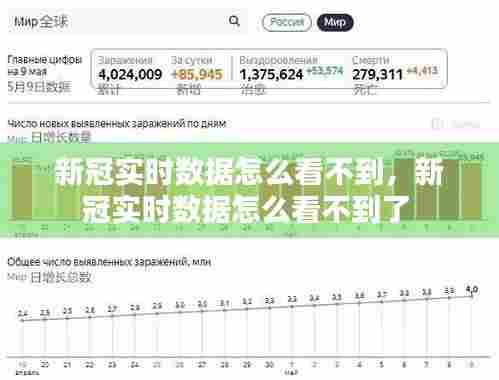Click date 28 on lower chart axis
Image resolution: width=499 pixels, height=380 pixels.
point(224,364)
